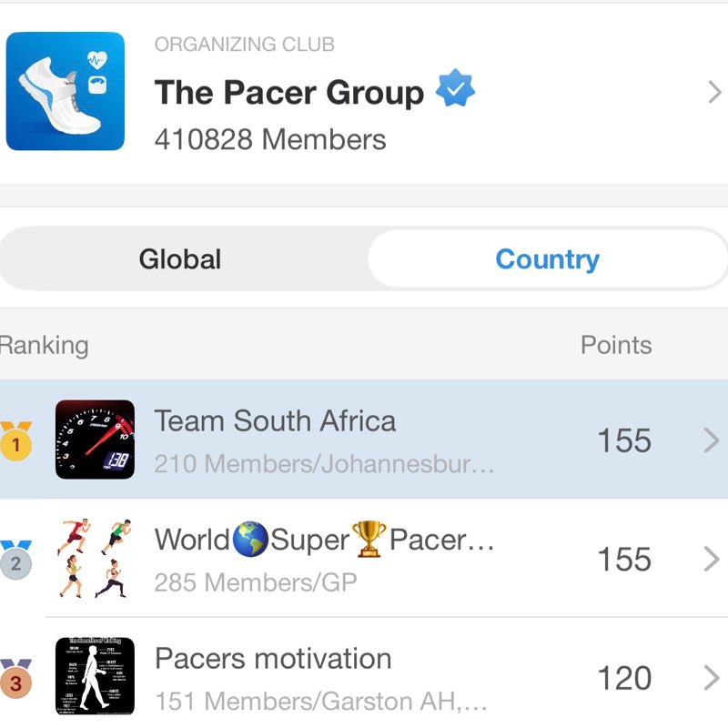
Task: Open the Team South Africa speedometer avatar
Action: [x=95, y=440]
